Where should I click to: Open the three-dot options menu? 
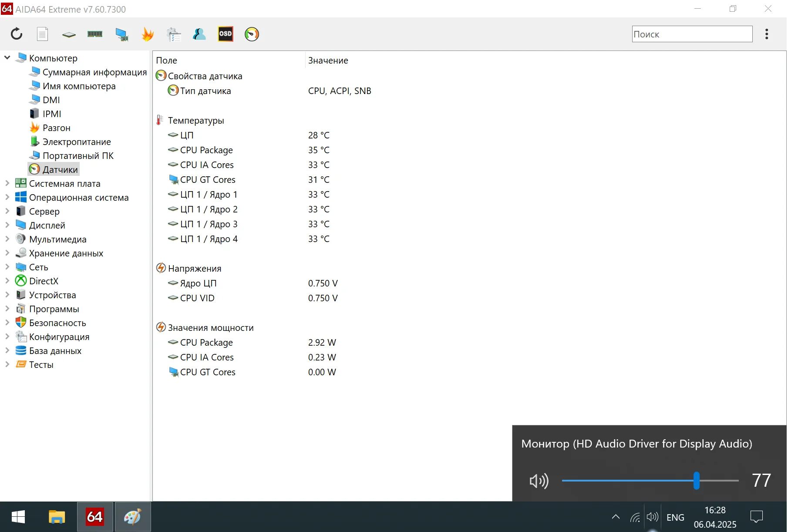click(x=767, y=34)
